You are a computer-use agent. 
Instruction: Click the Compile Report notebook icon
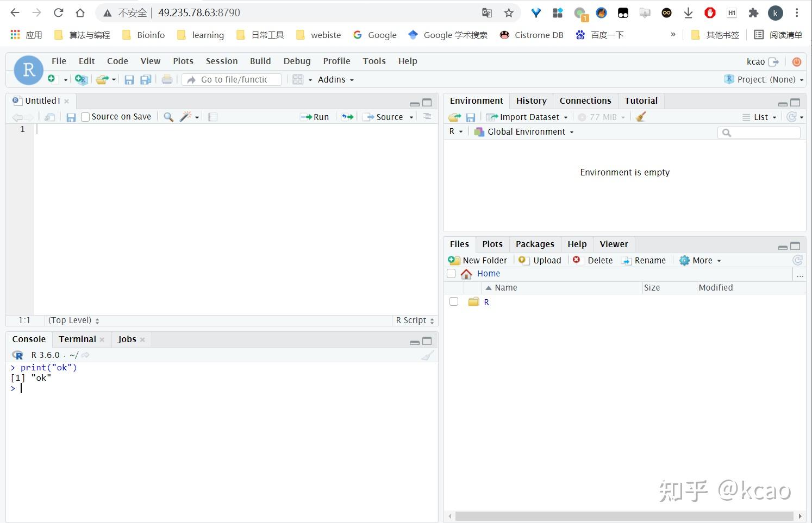tap(213, 117)
